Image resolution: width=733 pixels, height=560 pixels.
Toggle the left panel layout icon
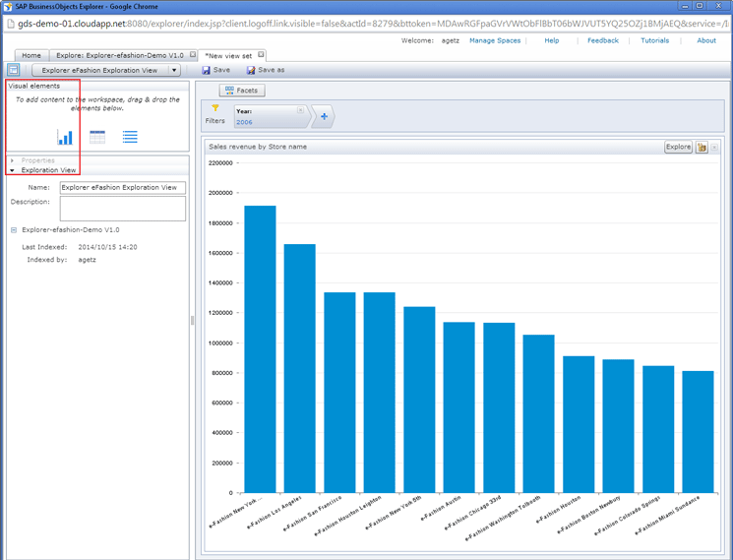click(13, 70)
